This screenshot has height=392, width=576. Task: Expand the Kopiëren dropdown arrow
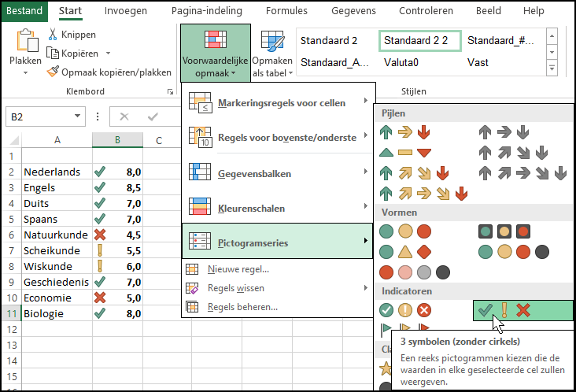pyautogui.click(x=108, y=54)
